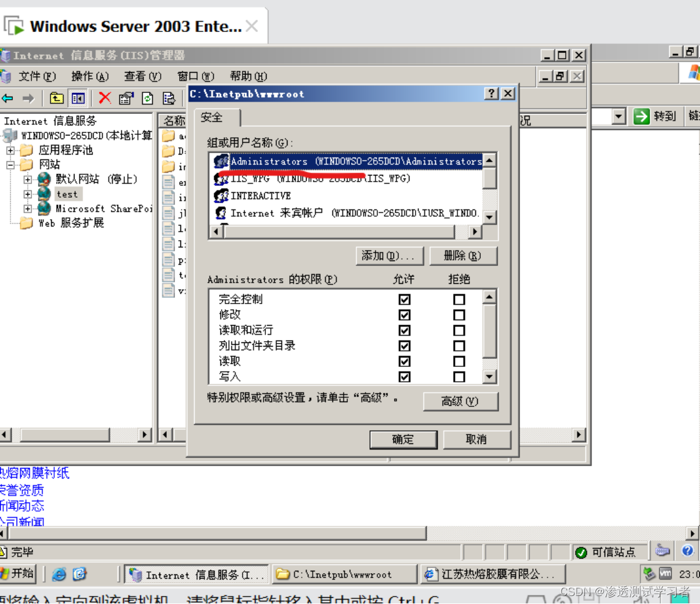Toggle 列出文件夹目录 allow checkbox
The height and width of the screenshot is (604, 700).
(404, 346)
